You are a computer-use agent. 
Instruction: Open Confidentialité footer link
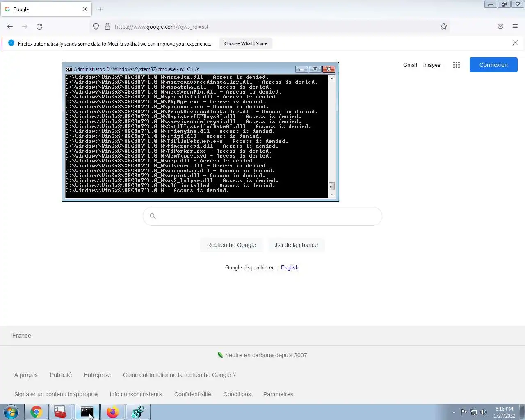coord(193,394)
